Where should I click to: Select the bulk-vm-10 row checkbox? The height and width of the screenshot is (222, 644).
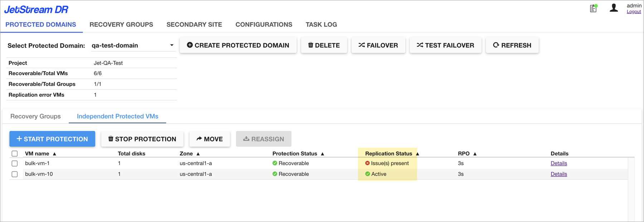point(15,174)
